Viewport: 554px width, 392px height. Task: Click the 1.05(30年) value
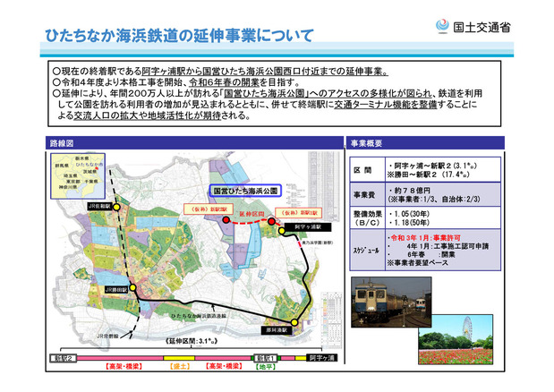[x=409, y=214]
